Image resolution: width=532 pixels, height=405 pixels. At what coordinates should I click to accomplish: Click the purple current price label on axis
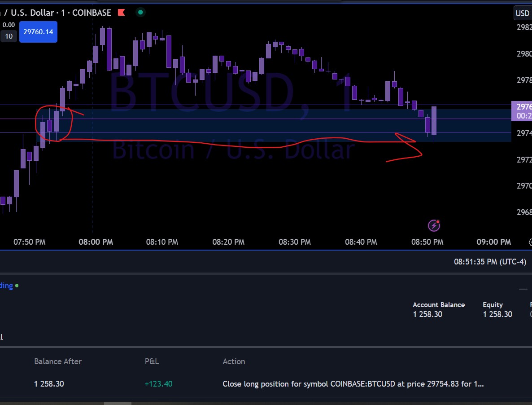coord(522,111)
